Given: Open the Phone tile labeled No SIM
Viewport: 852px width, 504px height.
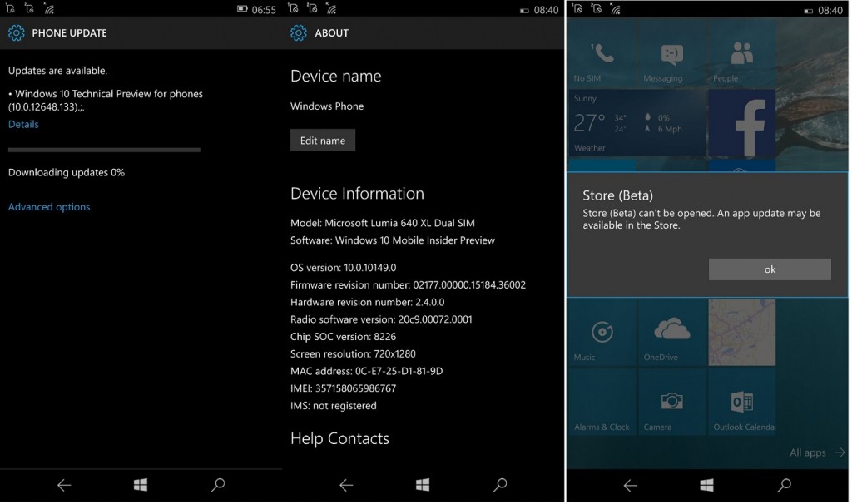Looking at the screenshot, I should pyautogui.click(x=602, y=54).
